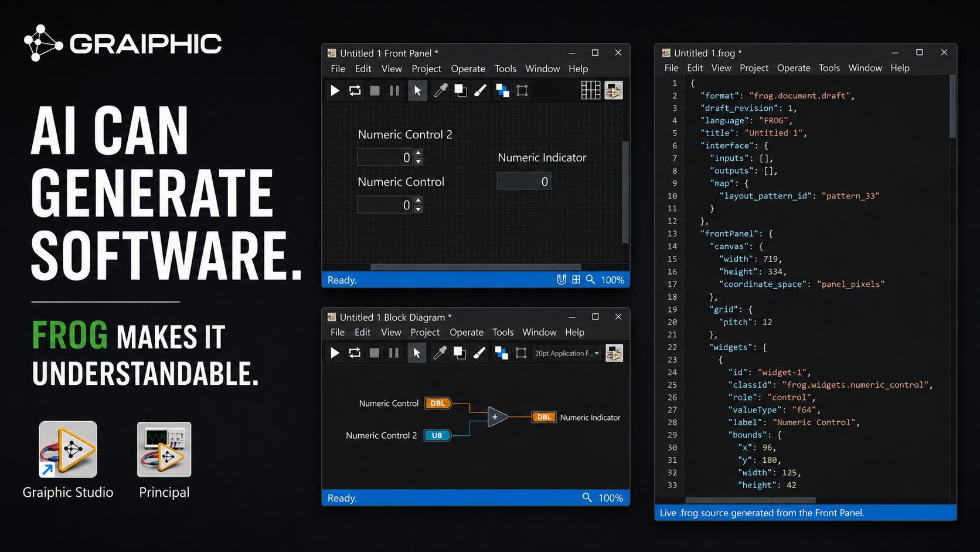Pick the eyedropper tool in Front Panel
This screenshot has height=552, width=980.
pos(441,90)
